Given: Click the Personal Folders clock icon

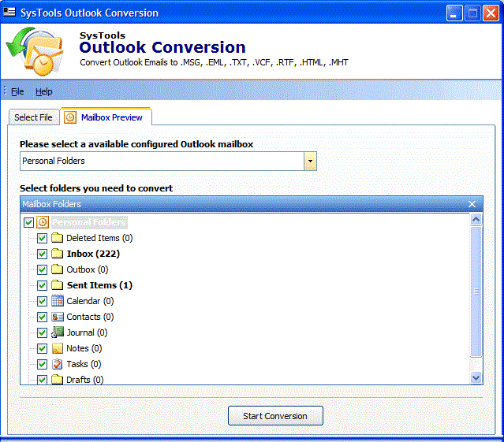Looking at the screenshot, I should (x=43, y=222).
